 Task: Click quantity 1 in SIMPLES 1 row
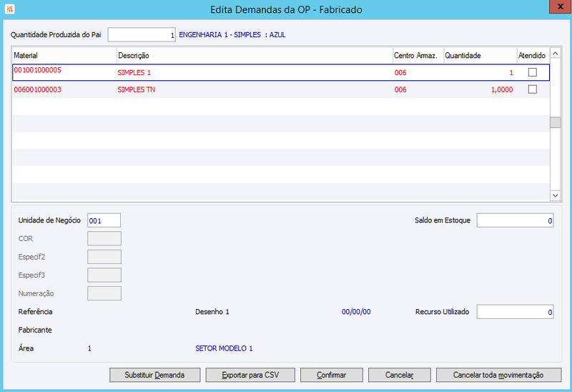pos(511,73)
